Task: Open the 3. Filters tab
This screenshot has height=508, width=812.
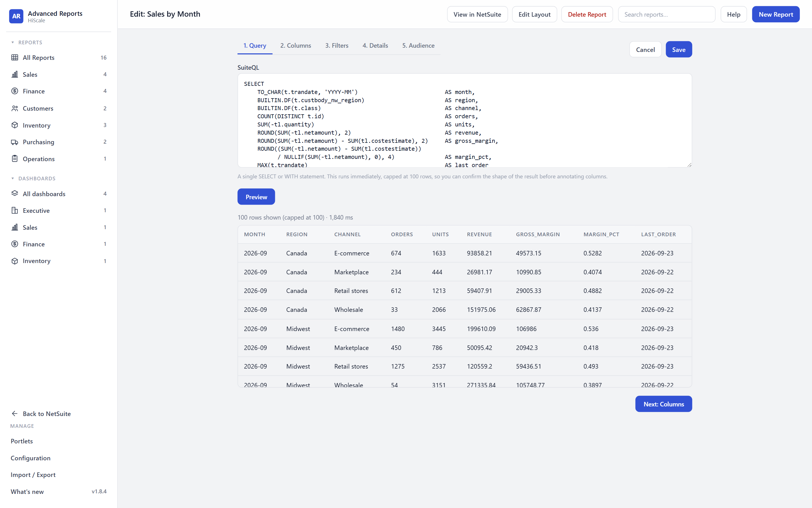Action: click(337, 45)
